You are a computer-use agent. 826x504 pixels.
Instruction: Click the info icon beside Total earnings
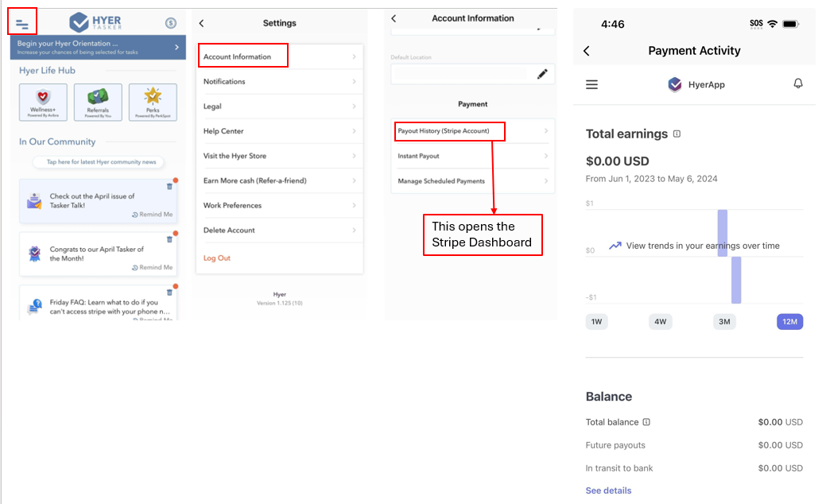coord(677,134)
